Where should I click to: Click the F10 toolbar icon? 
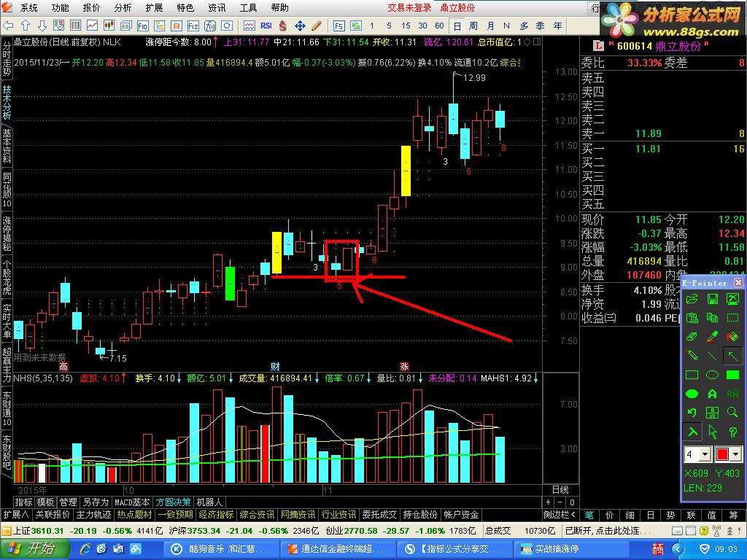click(142, 26)
